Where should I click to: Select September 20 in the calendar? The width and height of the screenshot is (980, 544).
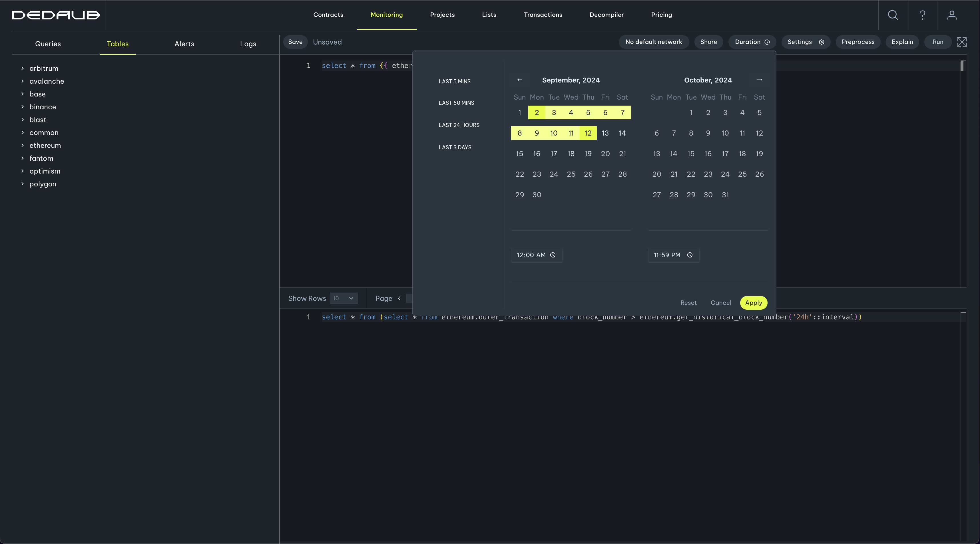pos(605,154)
